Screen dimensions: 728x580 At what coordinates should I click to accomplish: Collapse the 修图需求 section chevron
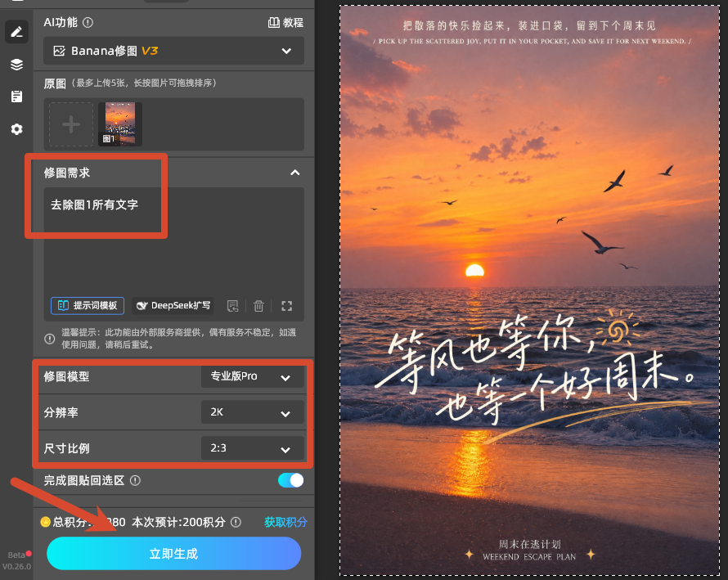294,173
